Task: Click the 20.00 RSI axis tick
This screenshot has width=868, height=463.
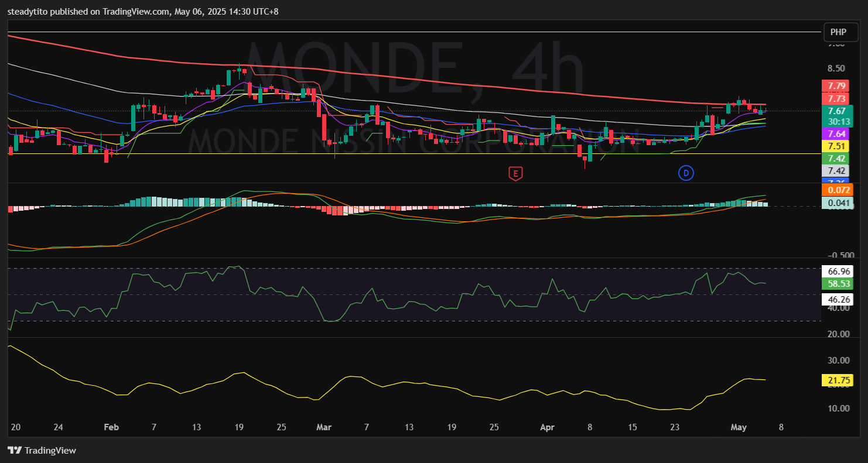Action: (838, 334)
